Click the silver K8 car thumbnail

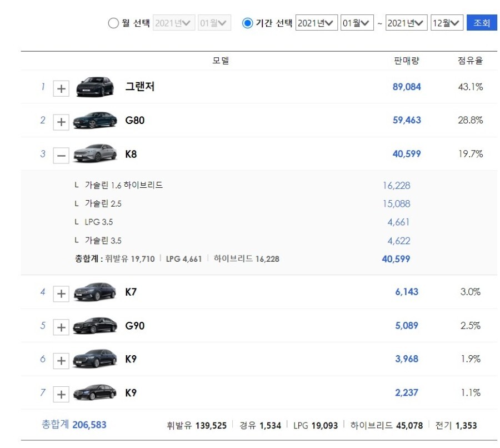coord(95,153)
